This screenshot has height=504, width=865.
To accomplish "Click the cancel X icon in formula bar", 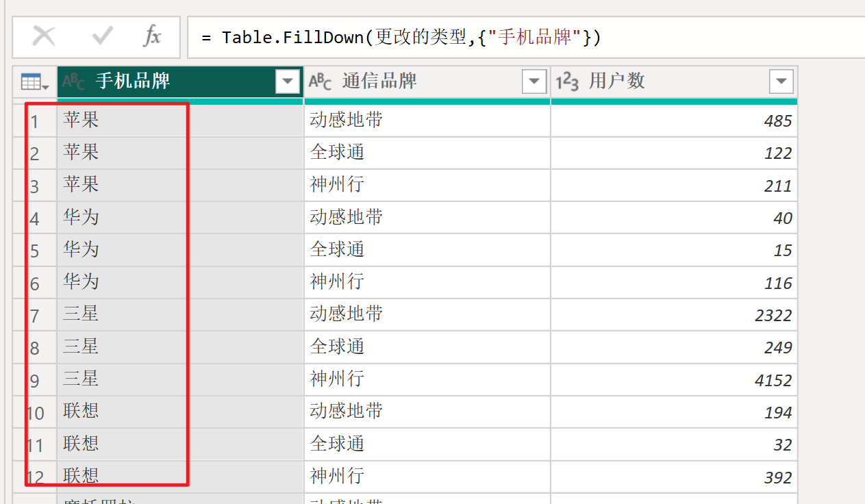I will pyautogui.click(x=45, y=36).
